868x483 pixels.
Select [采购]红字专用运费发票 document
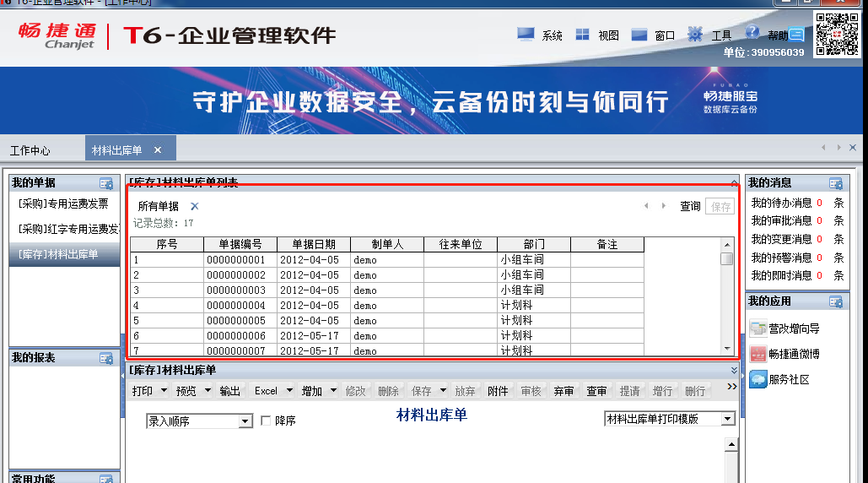64,229
